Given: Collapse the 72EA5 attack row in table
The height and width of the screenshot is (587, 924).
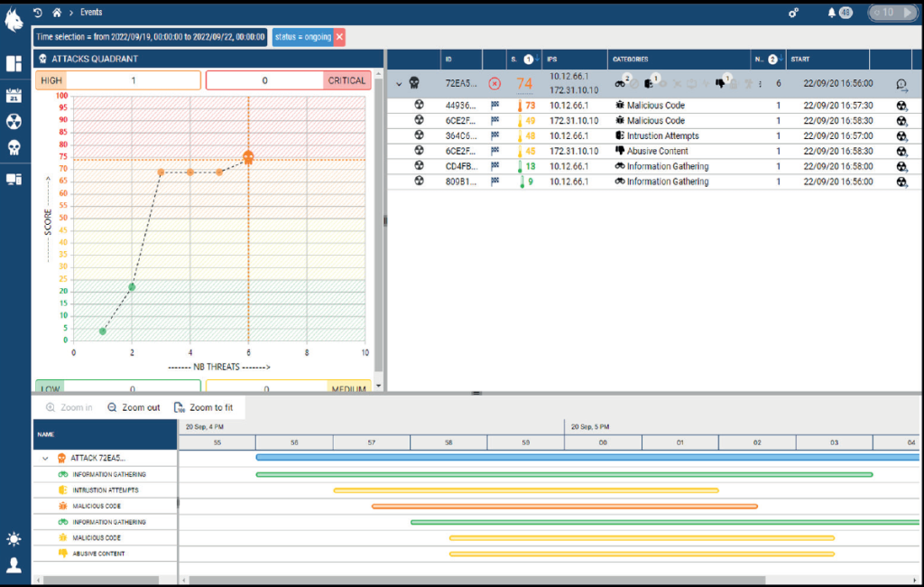Looking at the screenshot, I should pos(399,83).
